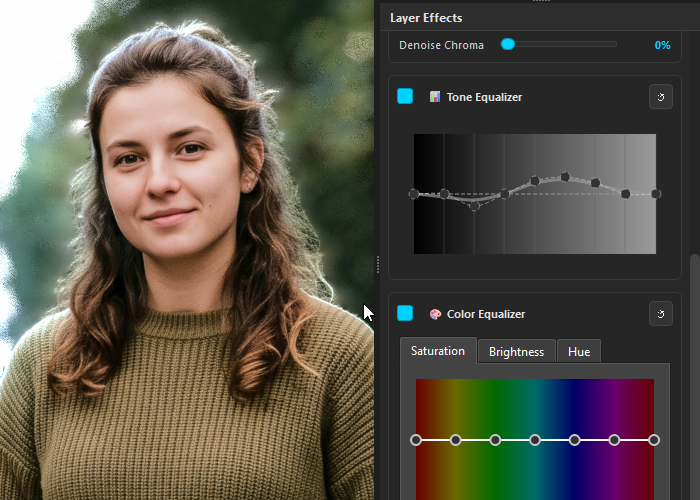Switch to the Saturation tab
700x500 pixels.
click(x=438, y=351)
